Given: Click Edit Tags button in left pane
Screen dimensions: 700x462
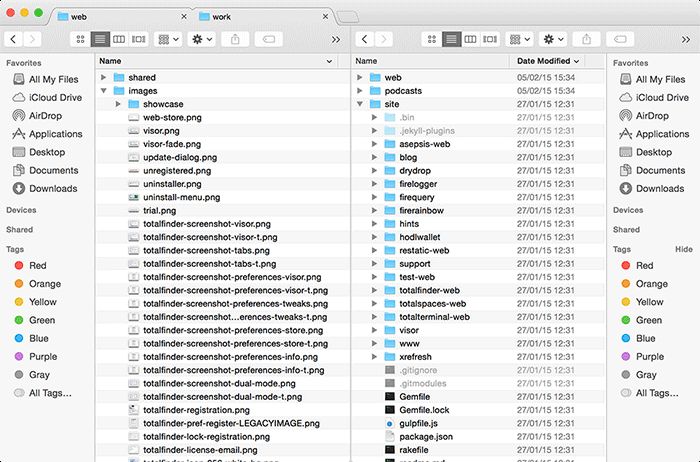Looking at the screenshot, I should point(269,39).
